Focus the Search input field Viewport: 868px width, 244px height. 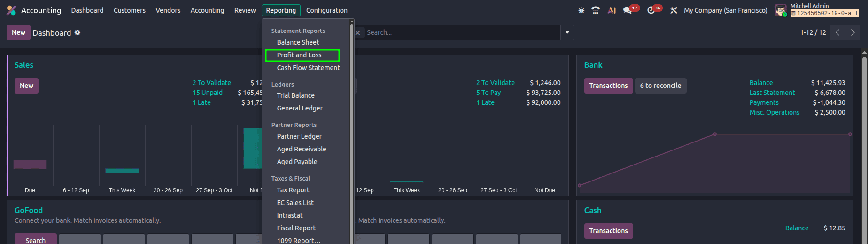462,32
